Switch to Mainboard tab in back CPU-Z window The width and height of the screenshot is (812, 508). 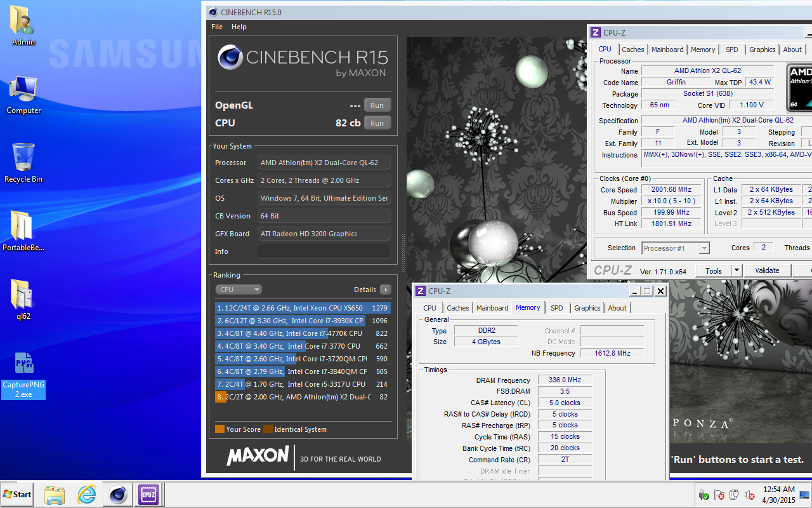(667, 50)
